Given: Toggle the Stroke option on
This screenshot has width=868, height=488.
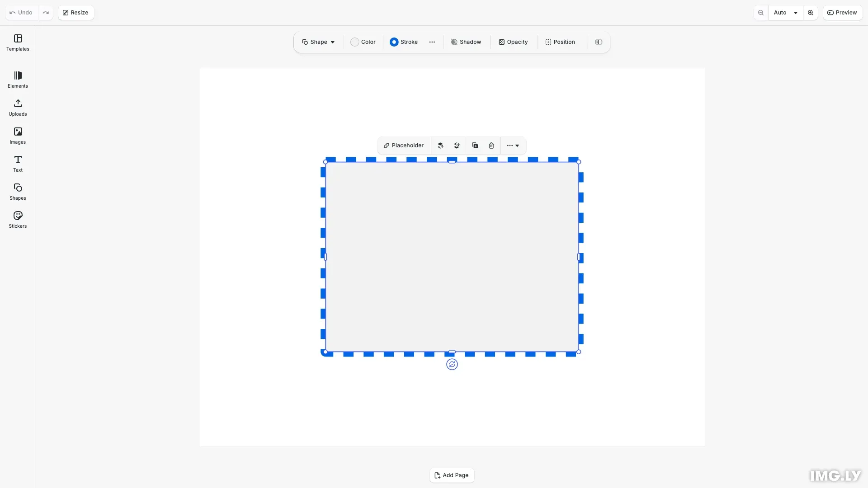Looking at the screenshot, I should 403,42.
